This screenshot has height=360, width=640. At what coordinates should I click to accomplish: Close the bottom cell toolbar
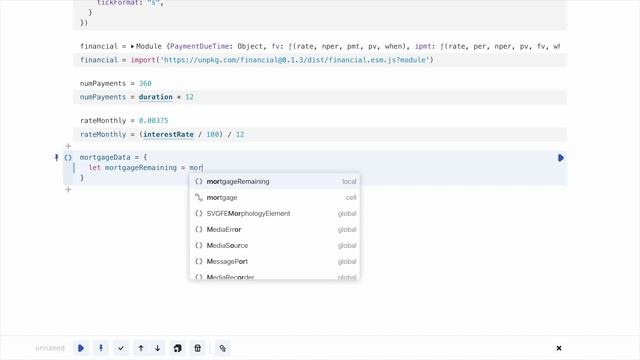tap(559, 348)
